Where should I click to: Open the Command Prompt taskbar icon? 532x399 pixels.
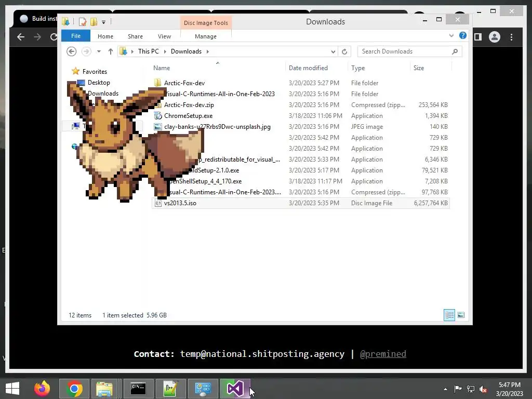click(138, 389)
